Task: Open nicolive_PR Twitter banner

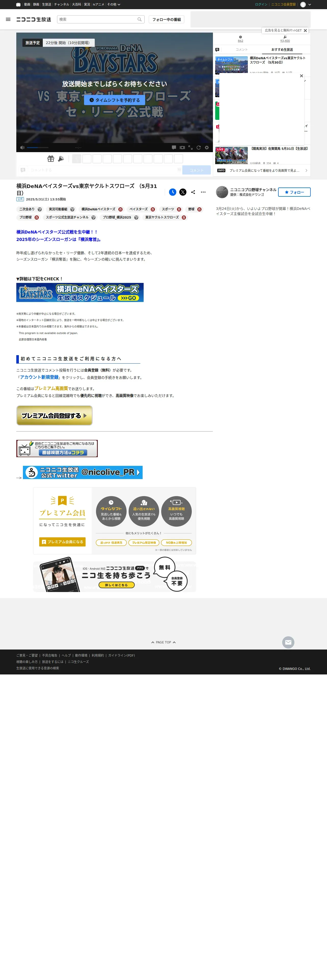Action: point(83,472)
